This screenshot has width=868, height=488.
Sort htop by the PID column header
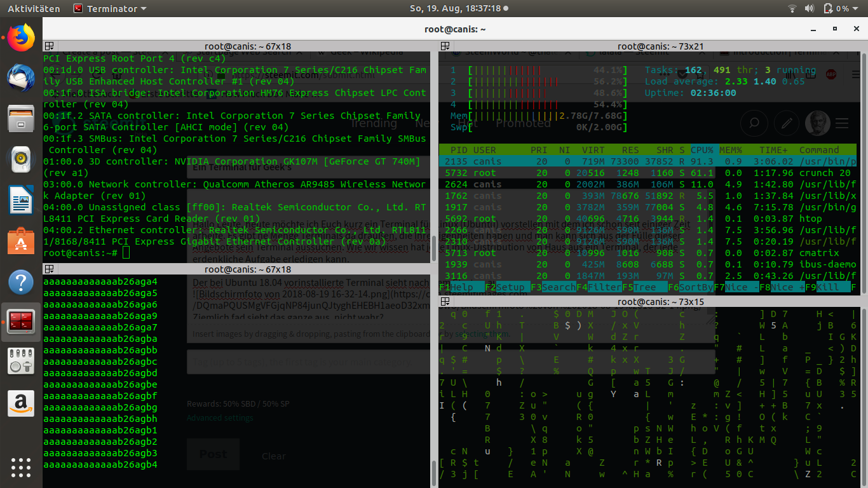coord(459,150)
